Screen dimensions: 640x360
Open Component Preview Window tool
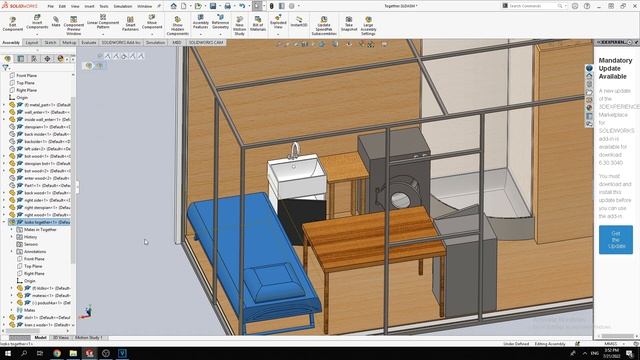pos(73,25)
